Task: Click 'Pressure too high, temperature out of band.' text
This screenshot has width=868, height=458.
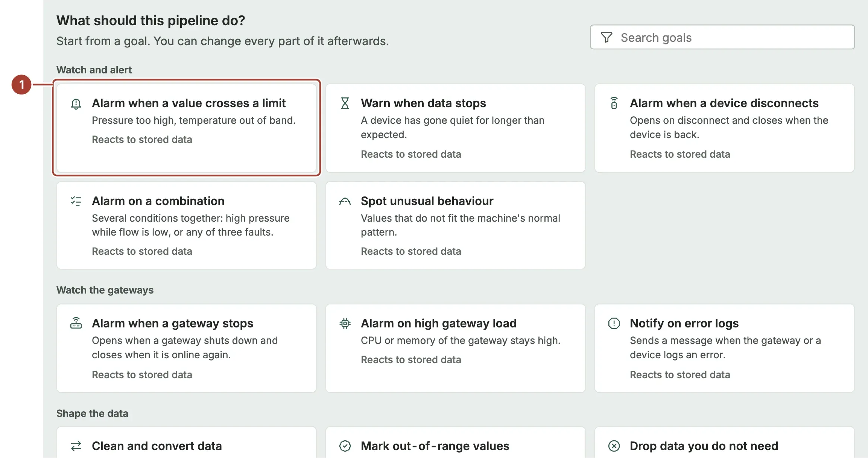Action: click(x=194, y=120)
